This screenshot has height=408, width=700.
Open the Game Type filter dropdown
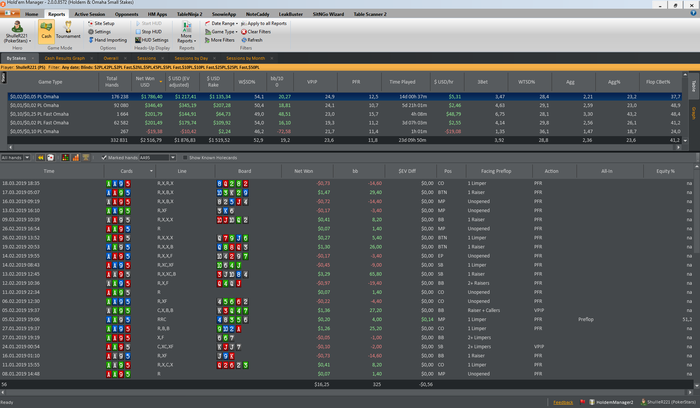pyautogui.click(x=221, y=32)
